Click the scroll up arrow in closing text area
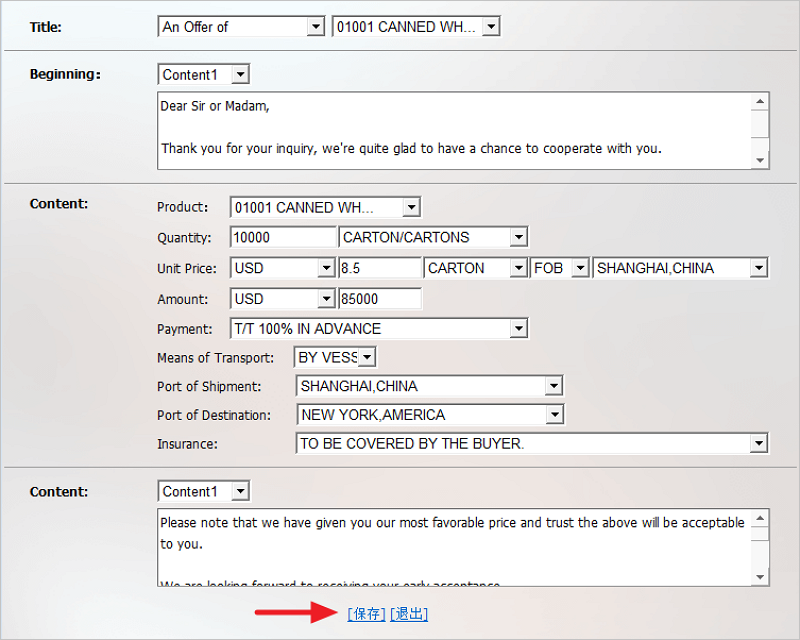800x640 pixels. click(x=761, y=519)
